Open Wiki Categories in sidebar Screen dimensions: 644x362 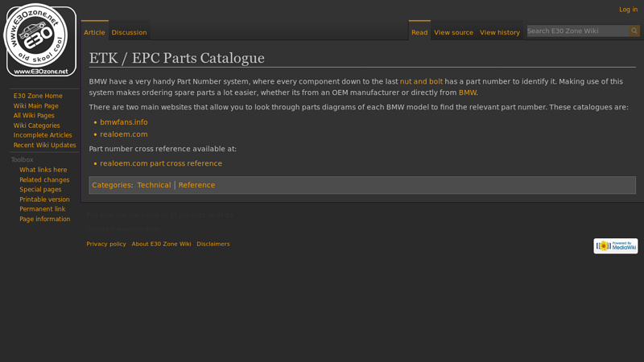tap(36, 125)
